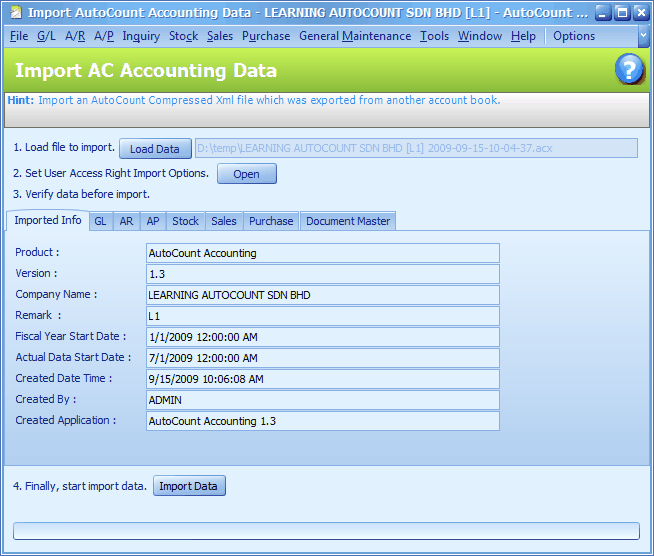Viewport: 654px width, 556px height.
Task: Open the Purchase menu
Action: tap(266, 36)
